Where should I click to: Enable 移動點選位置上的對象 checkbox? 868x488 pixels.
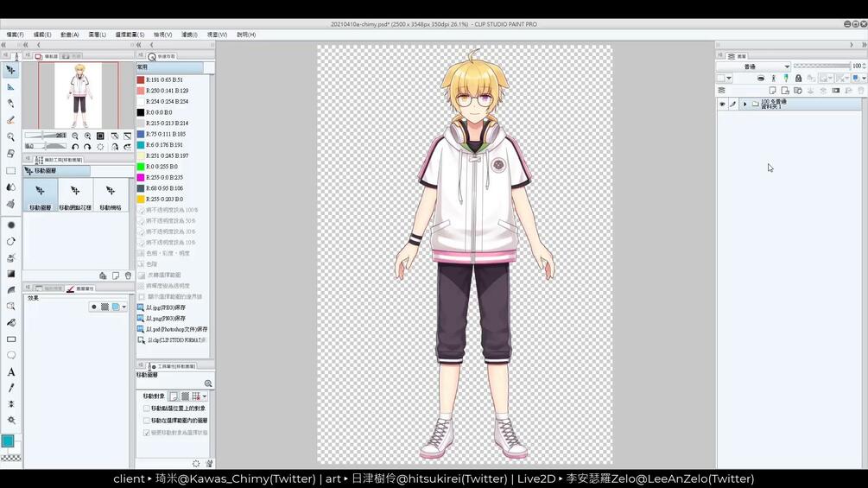pyautogui.click(x=146, y=409)
